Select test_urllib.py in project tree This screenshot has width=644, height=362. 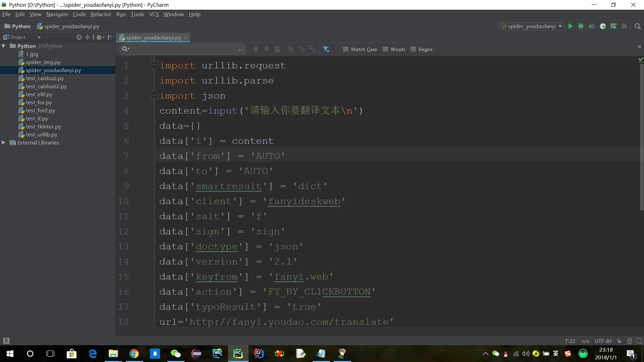pyautogui.click(x=42, y=134)
